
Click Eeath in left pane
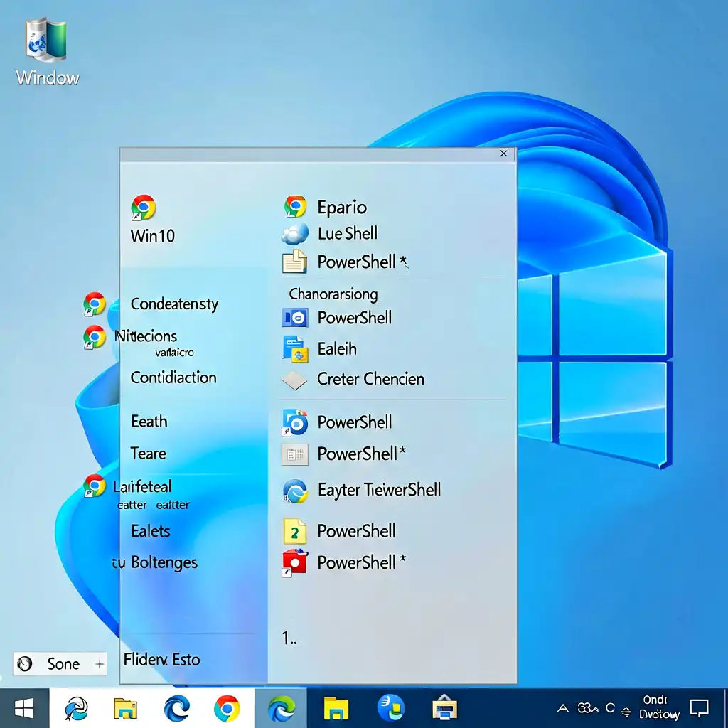click(x=149, y=422)
